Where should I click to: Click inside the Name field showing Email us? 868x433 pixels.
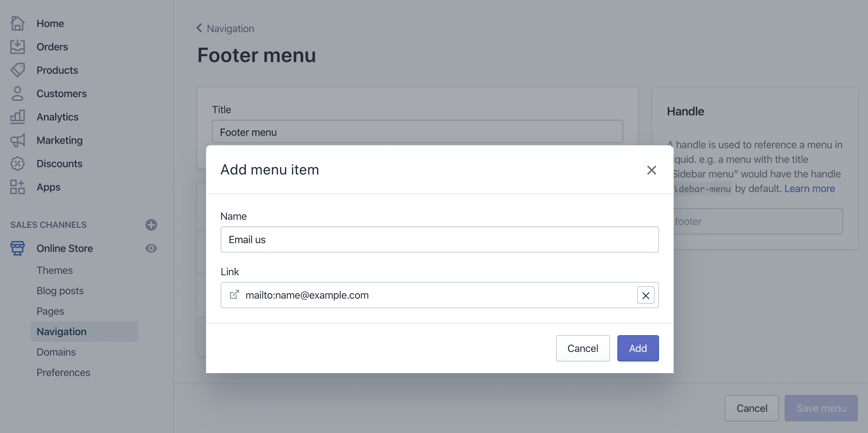(x=439, y=240)
